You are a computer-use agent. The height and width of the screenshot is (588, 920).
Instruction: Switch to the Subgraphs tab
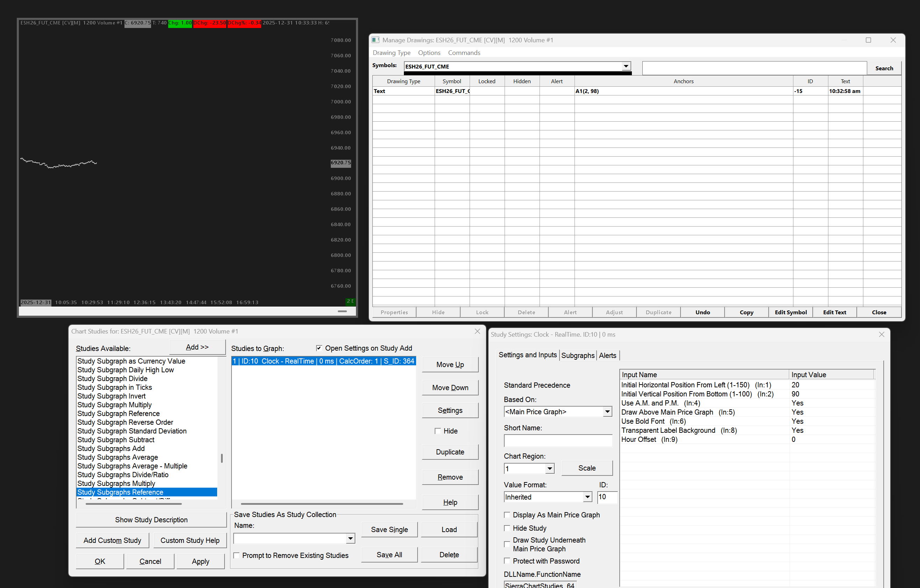pyautogui.click(x=577, y=355)
